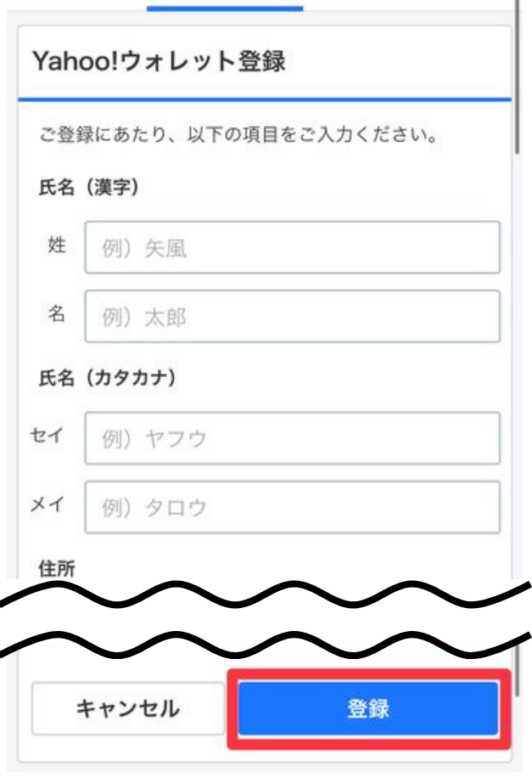Viewport: 532px width, 783px height.
Task: Click the ご登録にあたり instruction text
Action: click(238, 136)
